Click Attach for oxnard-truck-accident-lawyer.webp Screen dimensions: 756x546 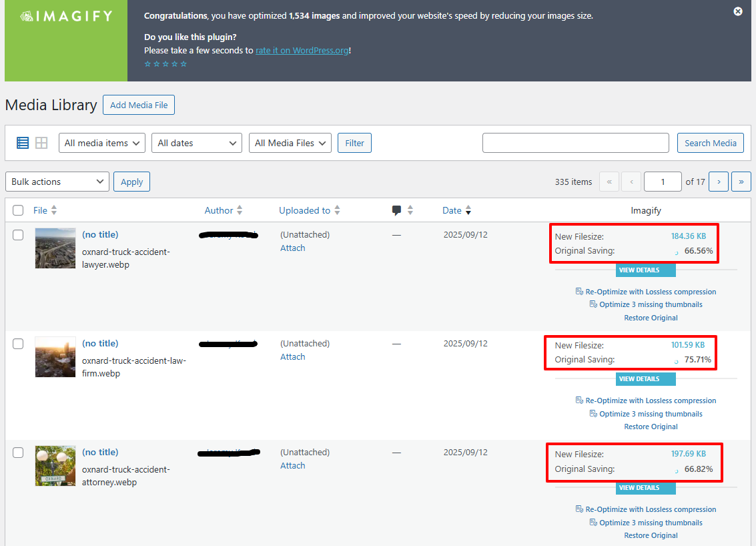pyautogui.click(x=293, y=248)
